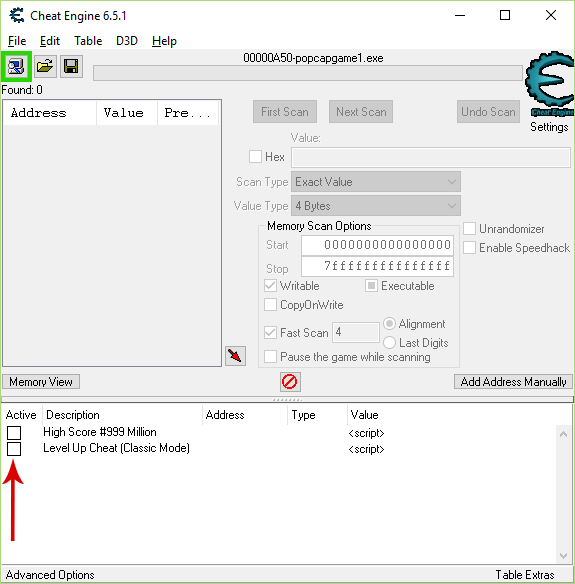Screen dimensions: 575x584
Task: Copy selected addresses with red arrow icon
Action: [x=235, y=356]
